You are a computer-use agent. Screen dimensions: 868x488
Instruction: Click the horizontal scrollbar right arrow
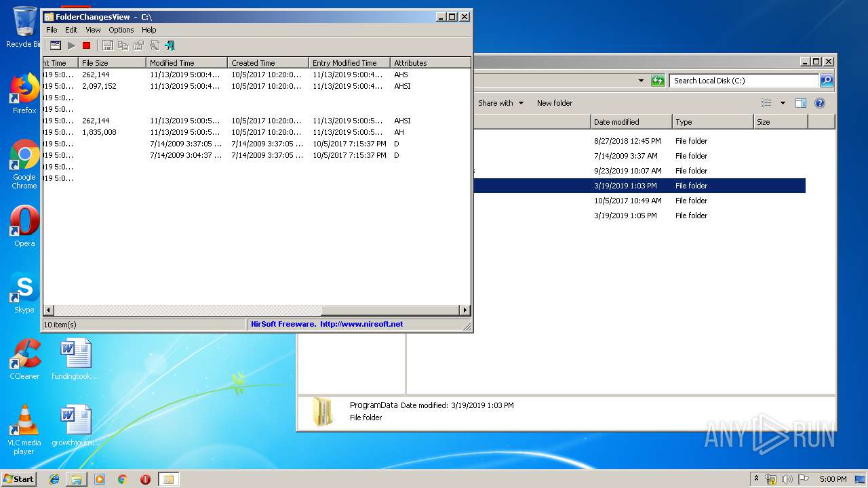pos(465,310)
